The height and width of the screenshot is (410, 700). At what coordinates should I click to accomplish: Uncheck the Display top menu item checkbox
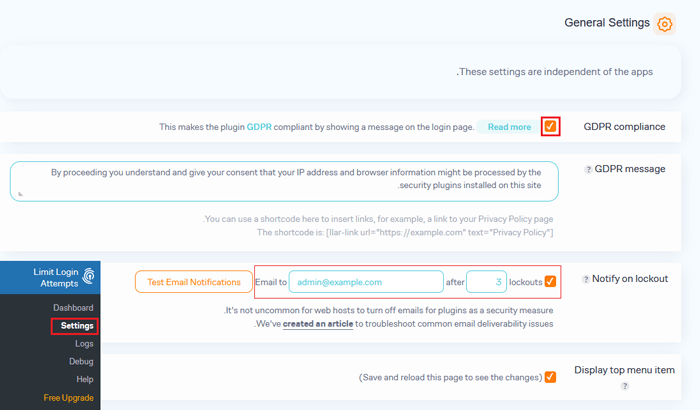pos(550,377)
